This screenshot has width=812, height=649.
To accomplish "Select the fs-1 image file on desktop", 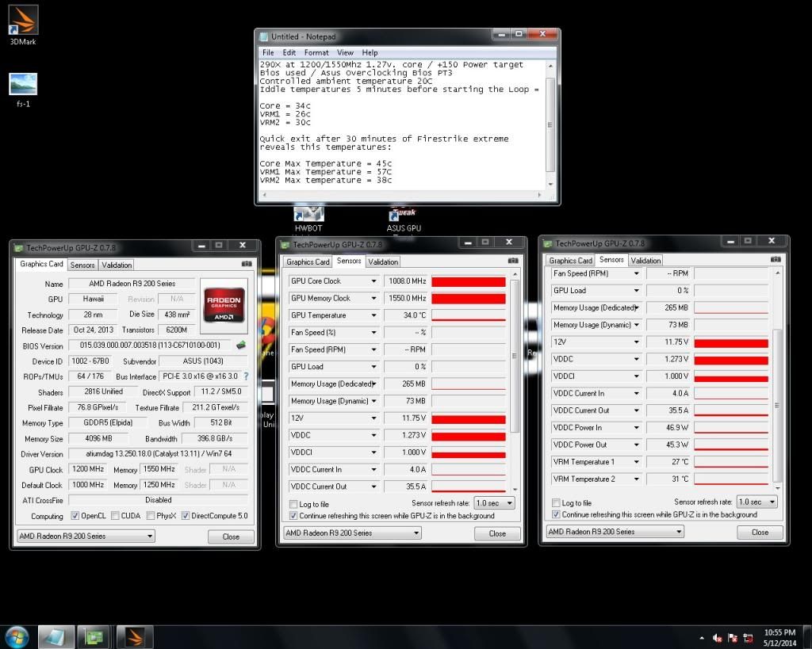I will pos(22,86).
